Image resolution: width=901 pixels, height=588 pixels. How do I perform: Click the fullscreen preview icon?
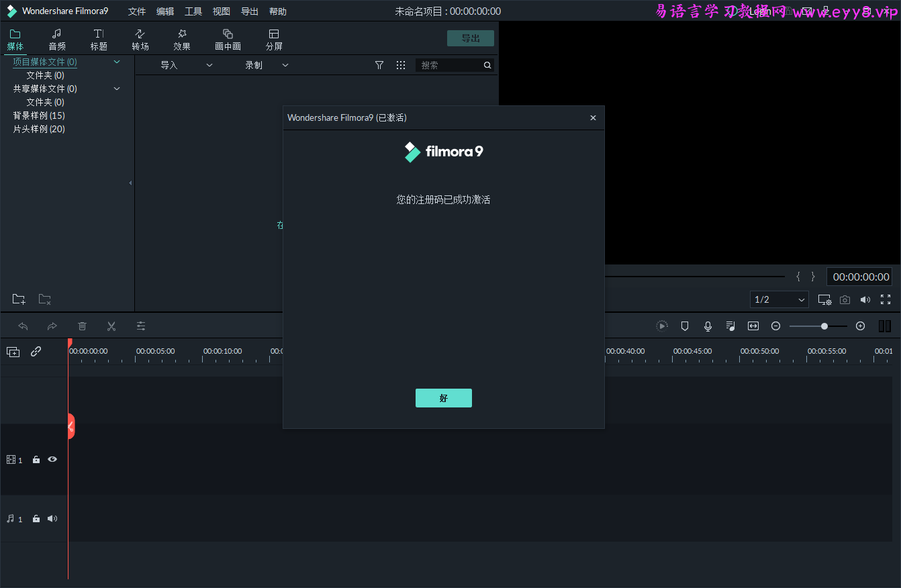(886, 300)
